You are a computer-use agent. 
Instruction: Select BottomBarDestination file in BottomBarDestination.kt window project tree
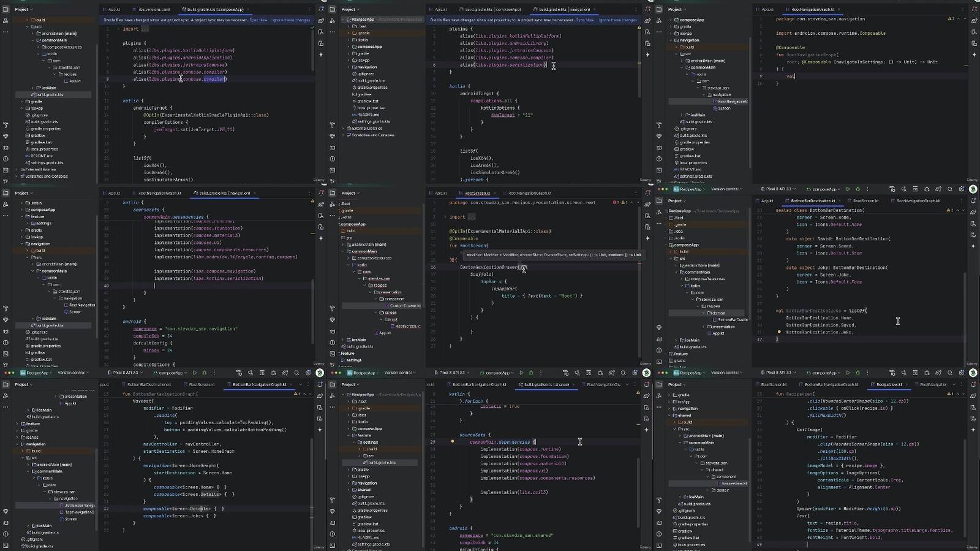click(729, 320)
